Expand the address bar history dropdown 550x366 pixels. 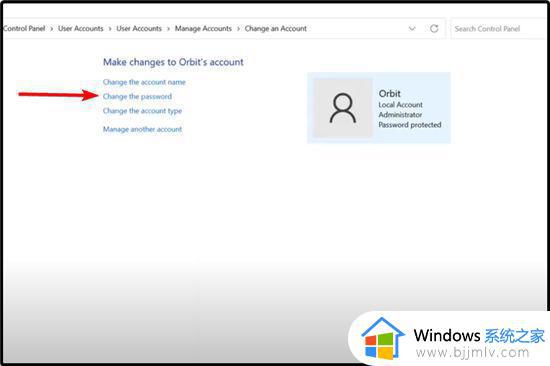point(412,28)
